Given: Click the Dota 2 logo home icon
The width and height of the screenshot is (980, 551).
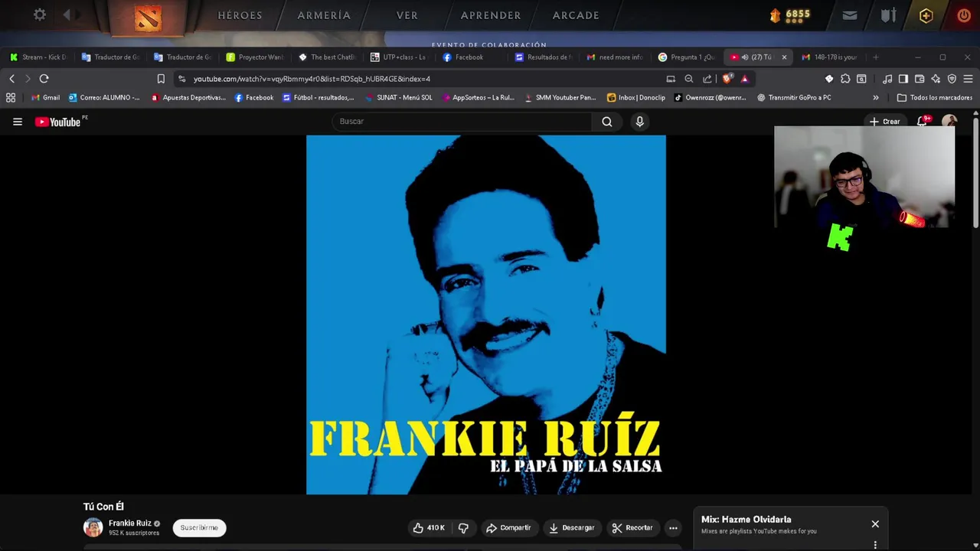Looking at the screenshot, I should (x=148, y=18).
